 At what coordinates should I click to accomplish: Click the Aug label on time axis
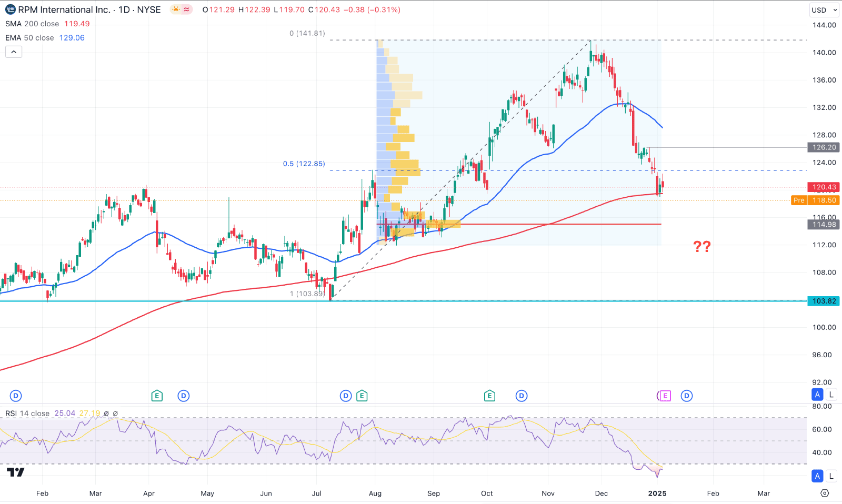pos(375,493)
